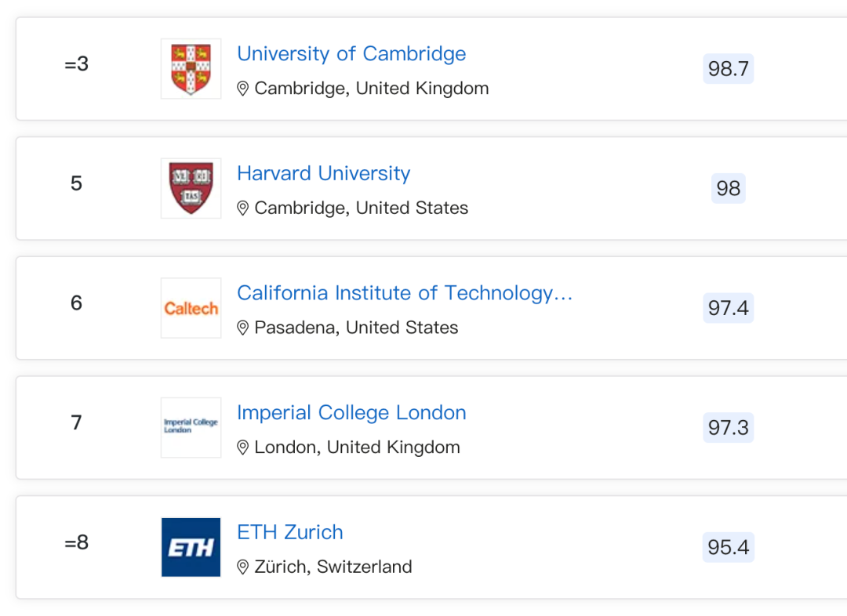
Task: Click location pin beside Cambridge, United States
Action: coord(242,208)
